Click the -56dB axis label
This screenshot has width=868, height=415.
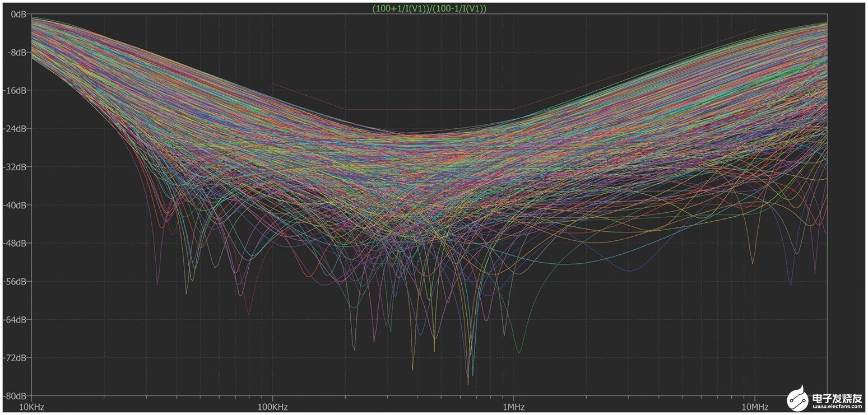click(16, 281)
